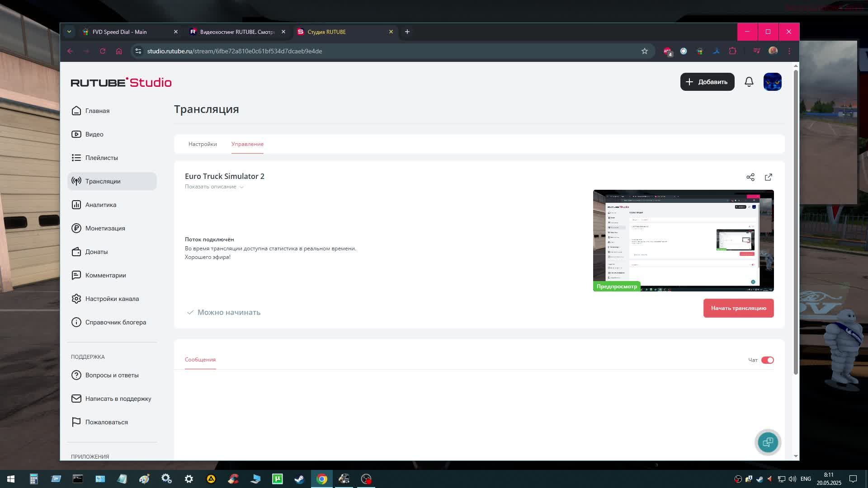Reload the page in Chrome
This screenshot has height=488, width=868.
[x=103, y=51]
